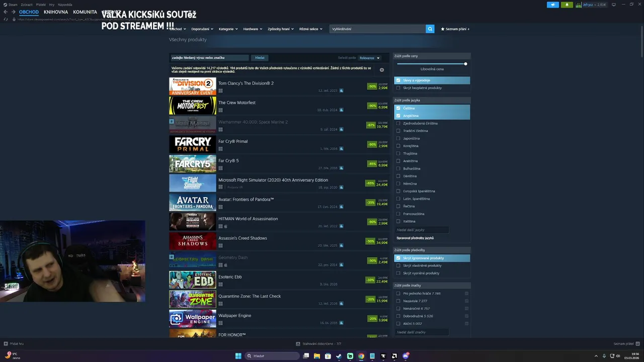Open Tom Clancy's The Division 2 result
Screen dimensions: 644x362
279,86
